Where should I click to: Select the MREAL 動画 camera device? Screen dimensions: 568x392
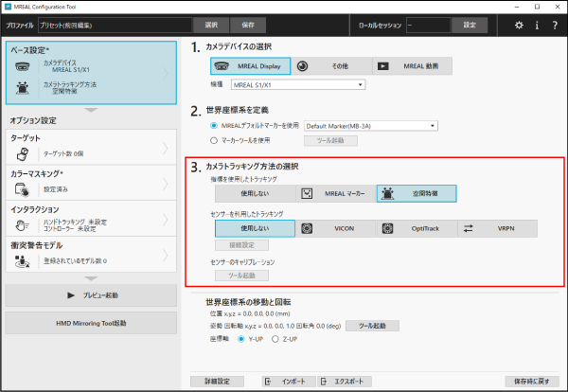click(x=412, y=66)
